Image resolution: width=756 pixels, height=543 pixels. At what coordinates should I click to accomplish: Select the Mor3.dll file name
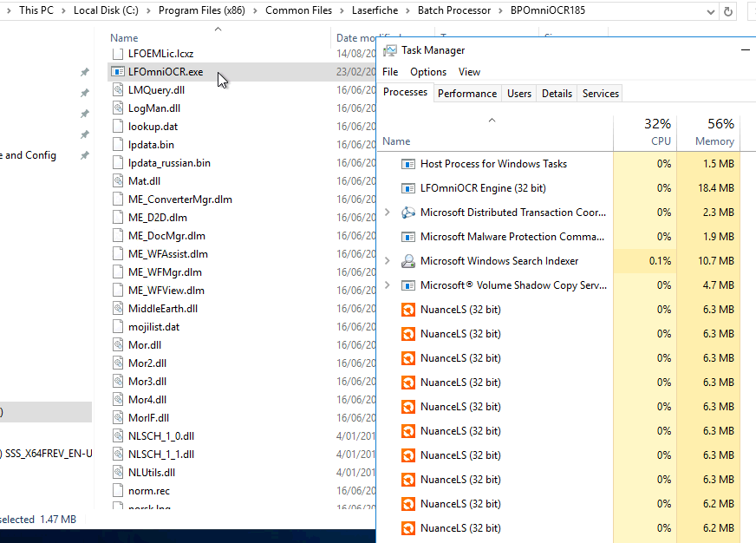(x=147, y=382)
